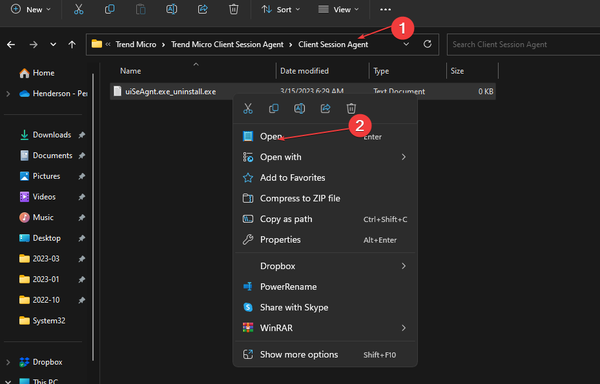Open Documents in the sidebar
Viewport: 600px width, 384px height.
point(46,156)
